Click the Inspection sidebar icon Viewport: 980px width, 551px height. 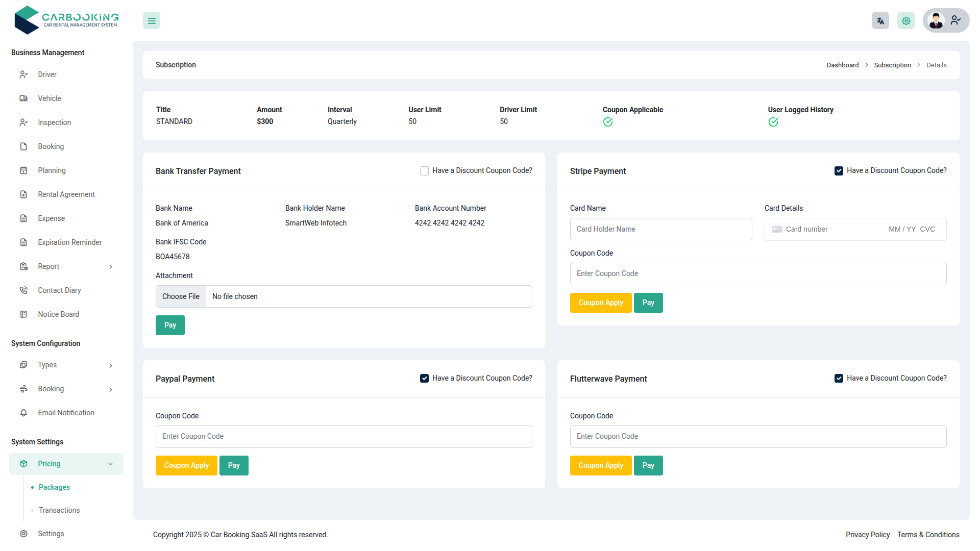click(x=23, y=122)
